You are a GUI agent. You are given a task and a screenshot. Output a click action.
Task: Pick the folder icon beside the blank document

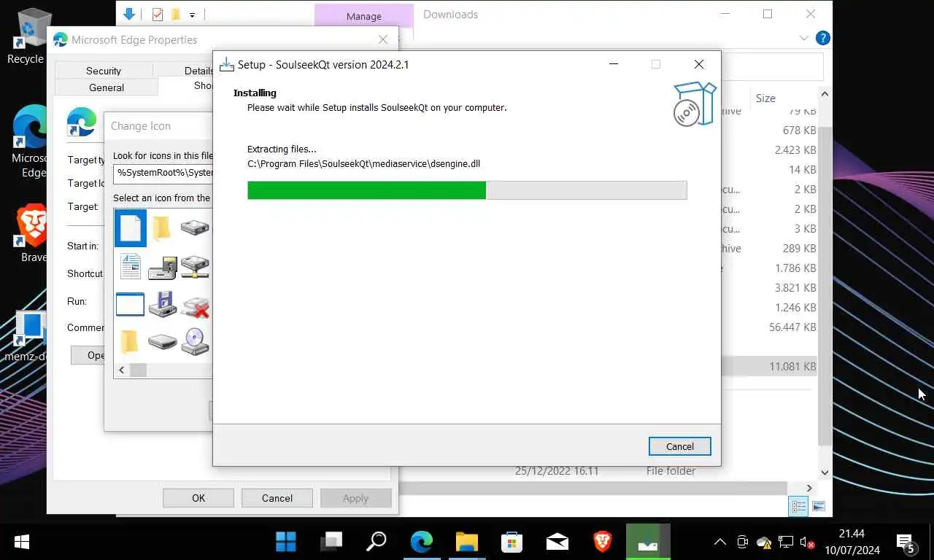click(162, 228)
